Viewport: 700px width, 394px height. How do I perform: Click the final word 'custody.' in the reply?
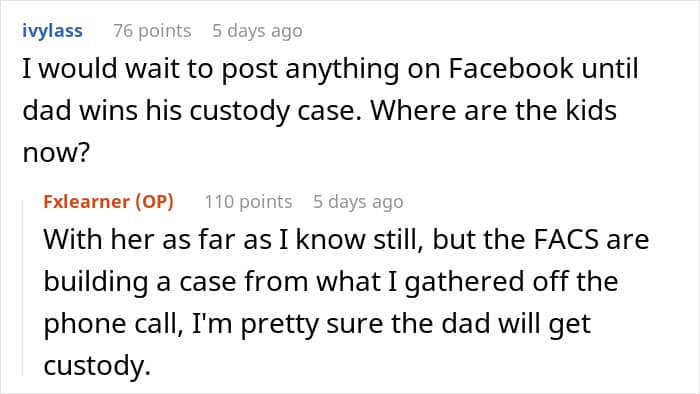[x=97, y=366]
